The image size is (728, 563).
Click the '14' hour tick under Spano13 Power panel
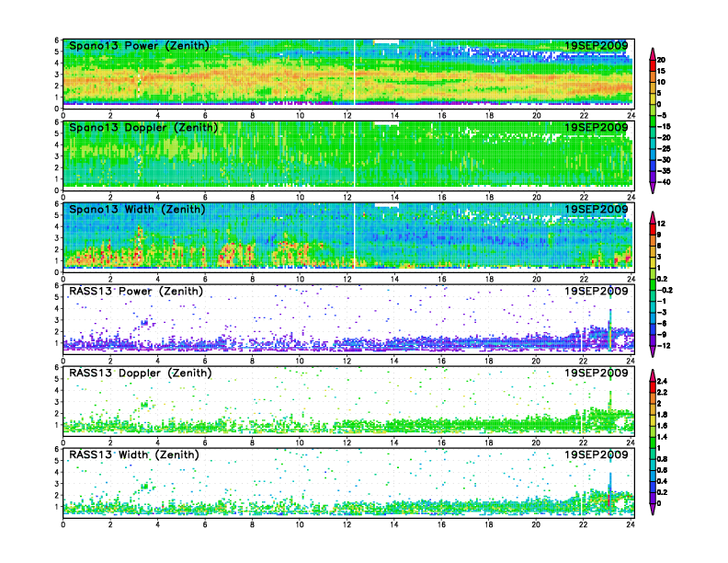394,116
